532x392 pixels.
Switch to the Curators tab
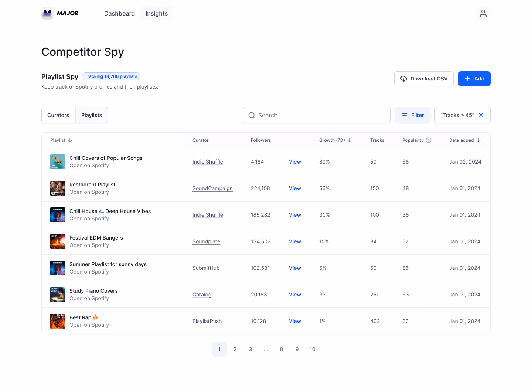(x=58, y=115)
